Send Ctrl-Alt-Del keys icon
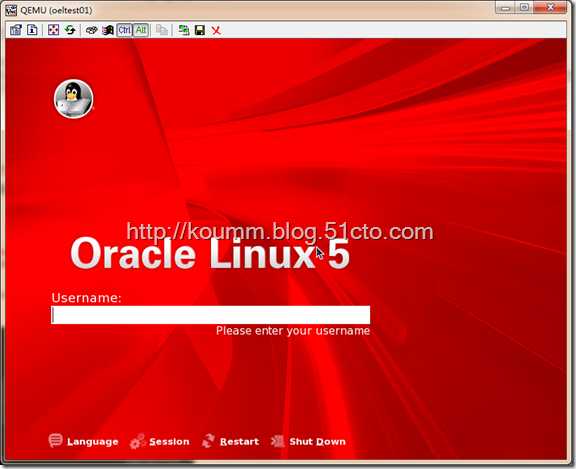Viewport: 576px width, 469px height. pyautogui.click(x=91, y=30)
